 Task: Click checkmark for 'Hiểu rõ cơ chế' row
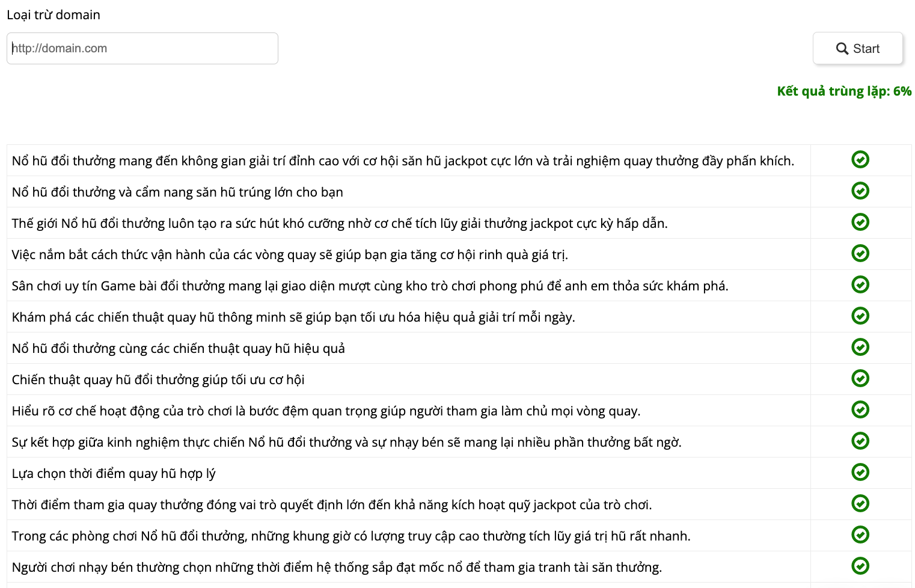pos(860,409)
